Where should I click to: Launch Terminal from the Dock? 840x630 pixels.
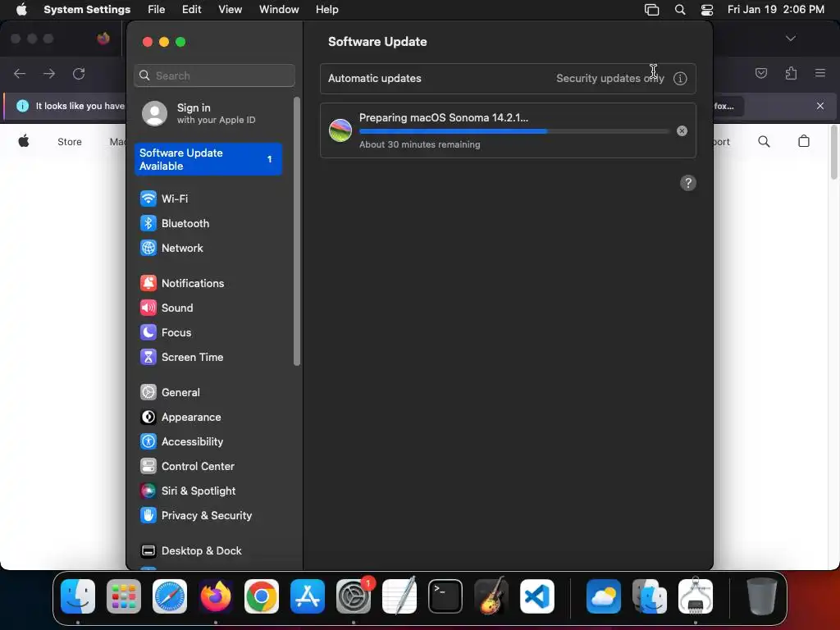[445, 596]
